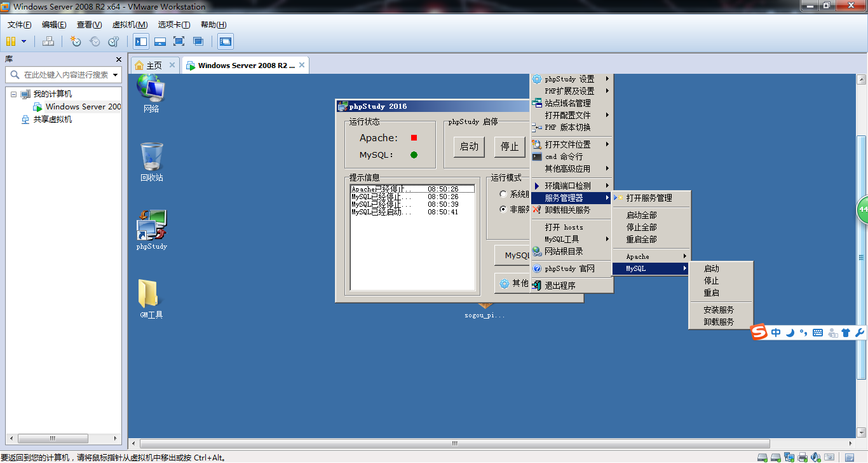This screenshot has width=868, height=463.
Task: Choose 退出程序 to exit phpStudy
Action: coord(572,286)
